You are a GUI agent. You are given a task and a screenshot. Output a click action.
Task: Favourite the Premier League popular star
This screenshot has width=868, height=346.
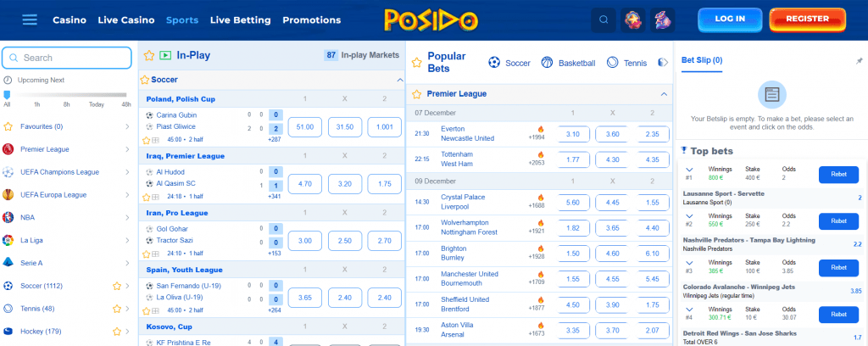[x=417, y=94]
